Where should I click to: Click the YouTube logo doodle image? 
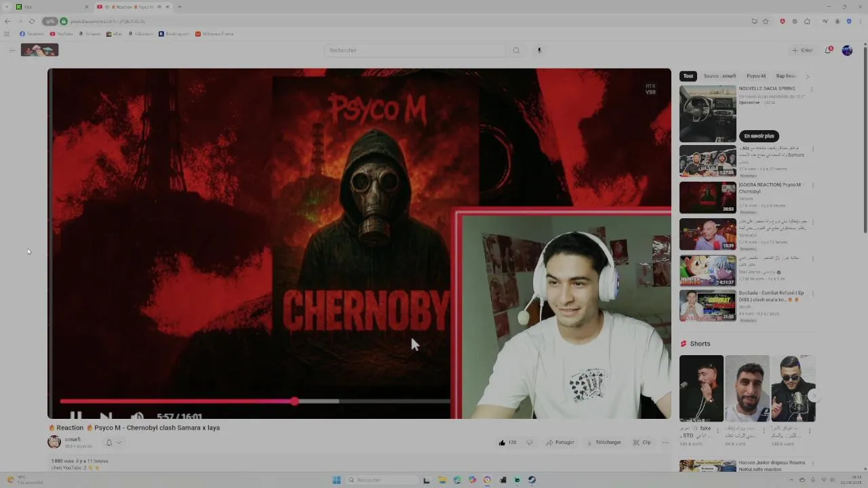(39, 50)
